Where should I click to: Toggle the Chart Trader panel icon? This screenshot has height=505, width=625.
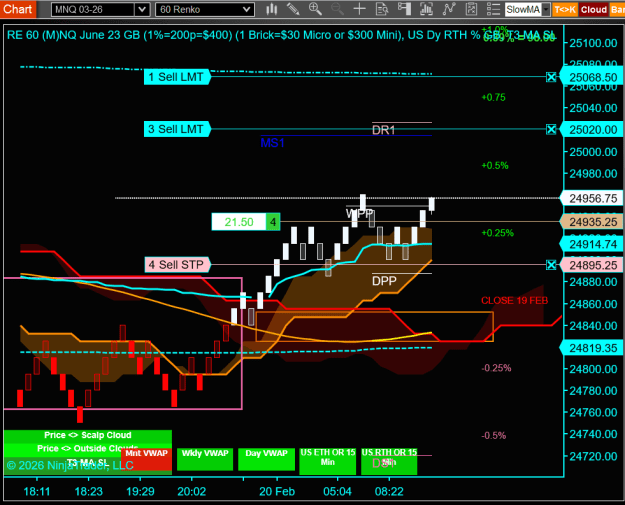(404, 9)
